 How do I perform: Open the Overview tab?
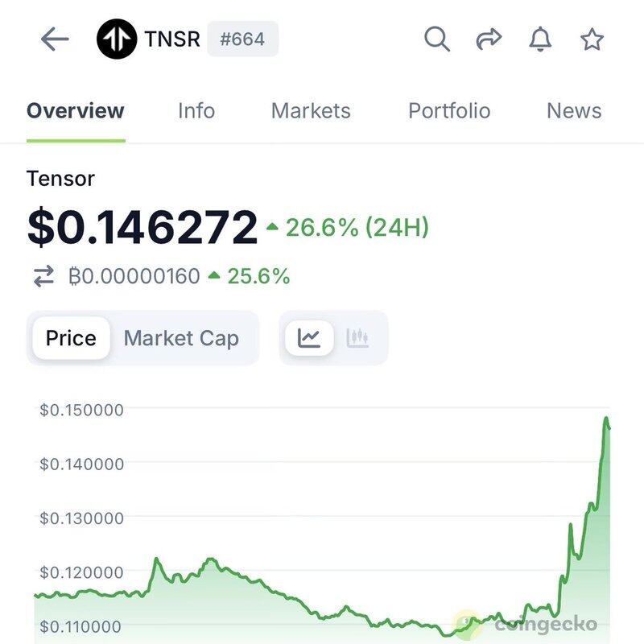pyautogui.click(x=76, y=111)
